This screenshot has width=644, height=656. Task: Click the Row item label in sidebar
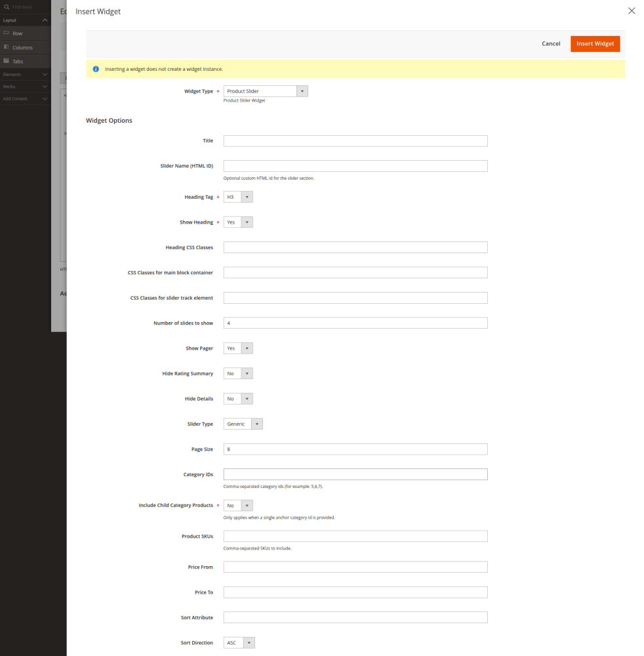pyautogui.click(x=17, y=33)
